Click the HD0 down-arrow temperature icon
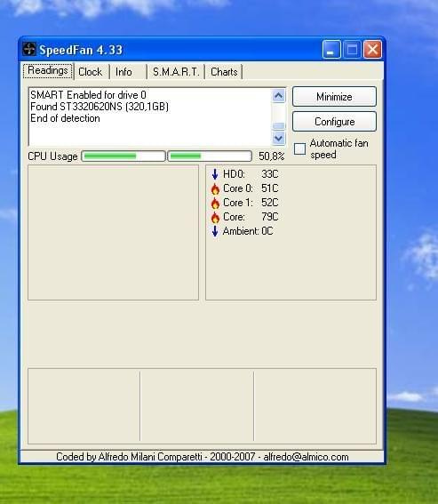 [215, 174]
